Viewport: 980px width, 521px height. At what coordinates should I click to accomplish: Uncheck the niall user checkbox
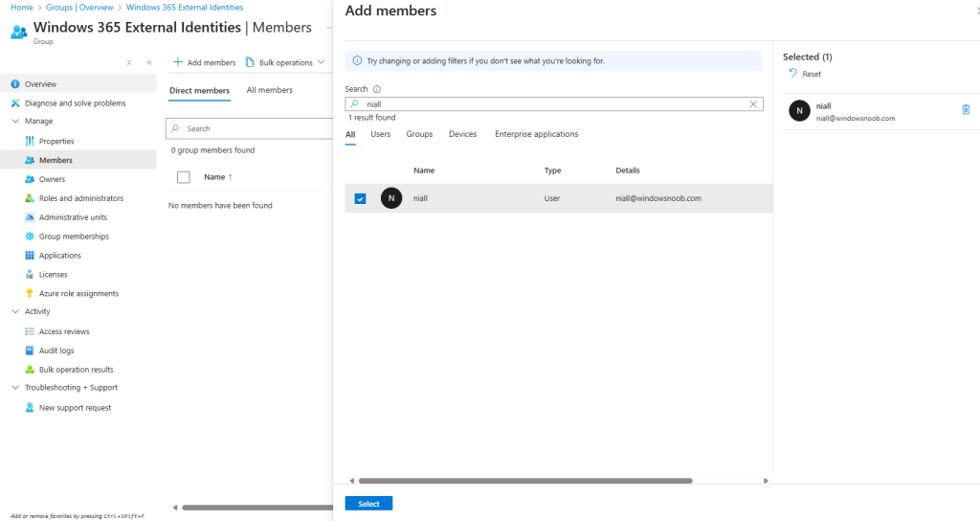(360, 198)
